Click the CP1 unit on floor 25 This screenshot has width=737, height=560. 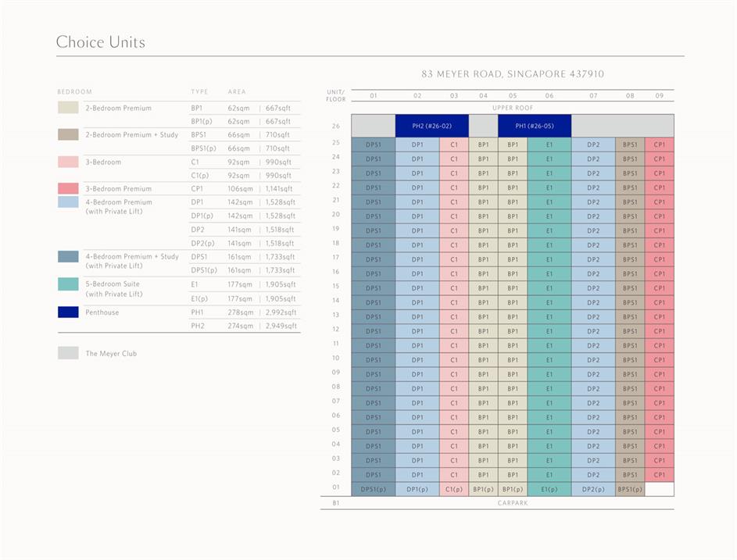pos(659,144)
